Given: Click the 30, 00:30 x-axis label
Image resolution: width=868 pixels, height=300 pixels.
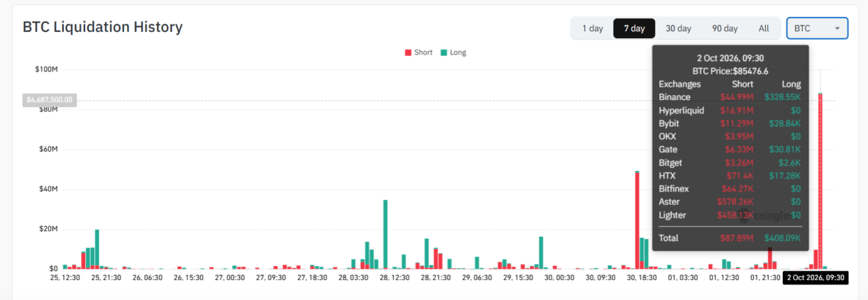Looking at the screenshot, I should pyautogui.click(x=560, y=278).
